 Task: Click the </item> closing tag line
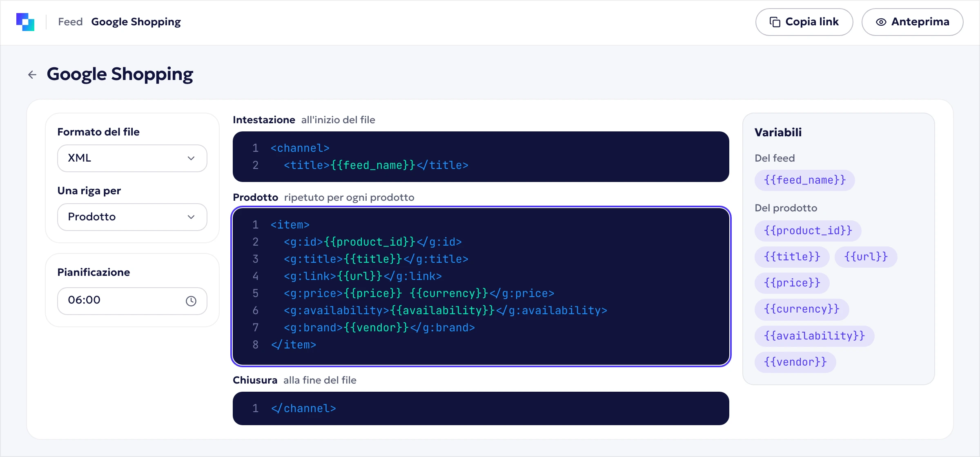(294, 345)
